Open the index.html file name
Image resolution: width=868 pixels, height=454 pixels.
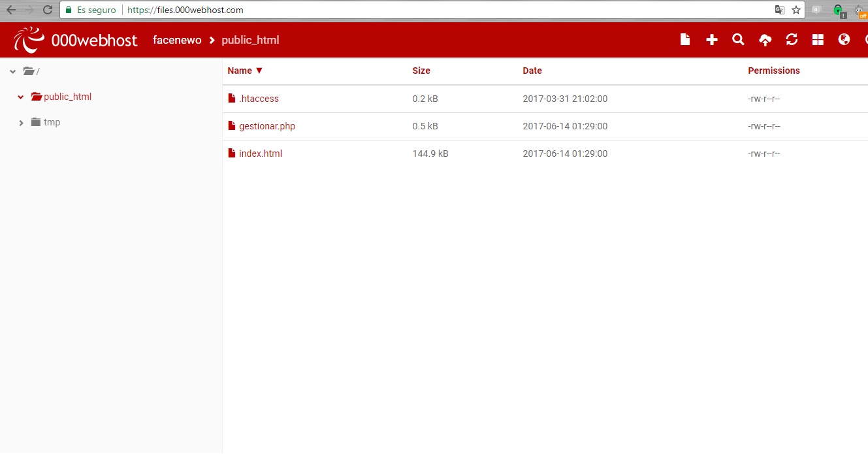261,154
